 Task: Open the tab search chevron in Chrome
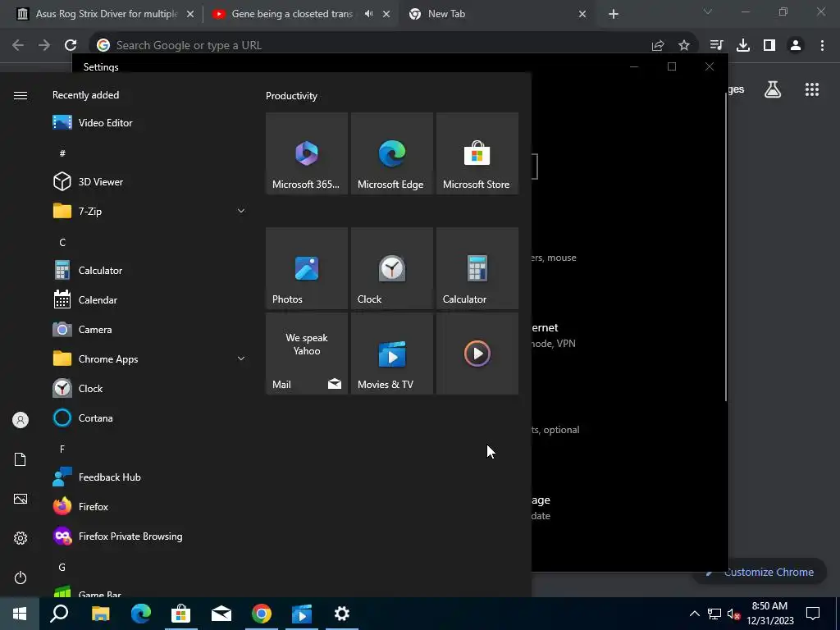coord(708,11)
